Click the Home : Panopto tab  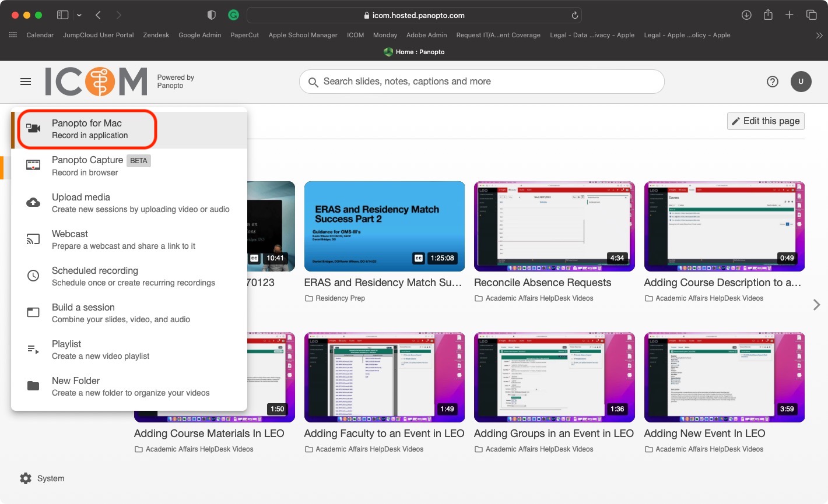(x=414, y=52)
